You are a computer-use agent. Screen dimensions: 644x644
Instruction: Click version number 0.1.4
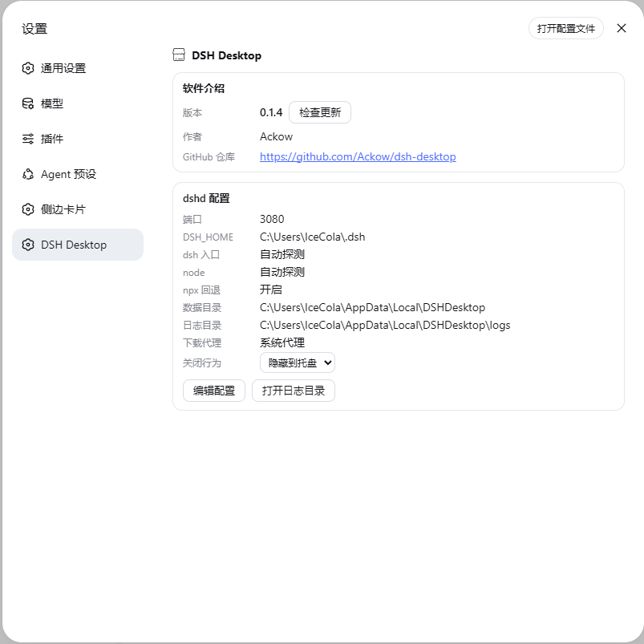tap(271, 112)
